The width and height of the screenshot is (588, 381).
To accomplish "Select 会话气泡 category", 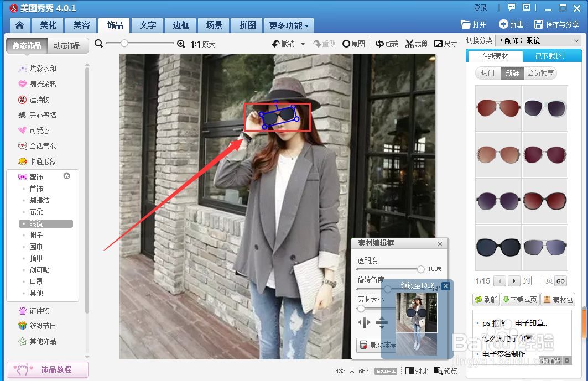I will 38,146.
